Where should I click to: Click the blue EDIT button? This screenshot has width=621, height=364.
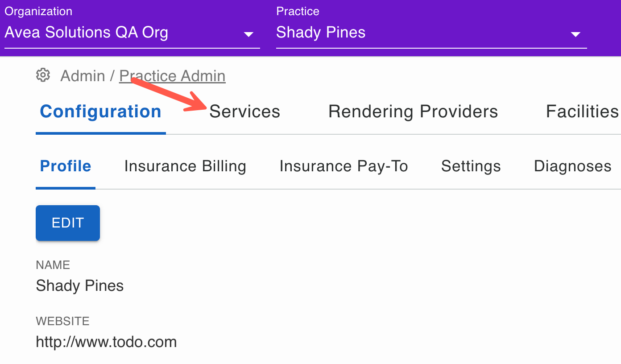pos(68,223)
